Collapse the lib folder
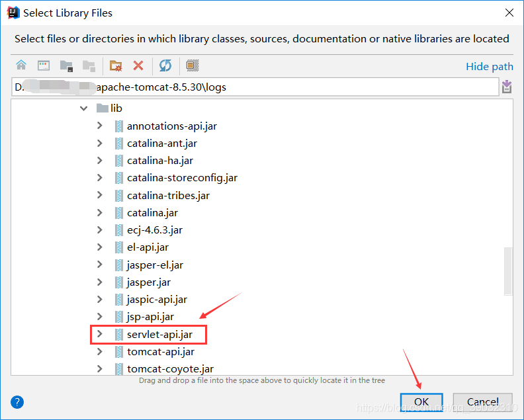Viewport: 524px width, 420px height. [x=83, y=108]
